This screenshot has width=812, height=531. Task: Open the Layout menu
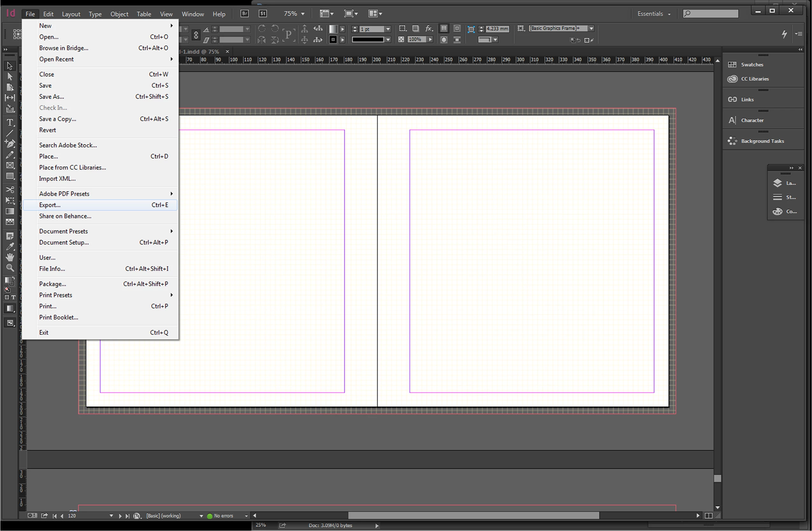(x=71, y=14)
